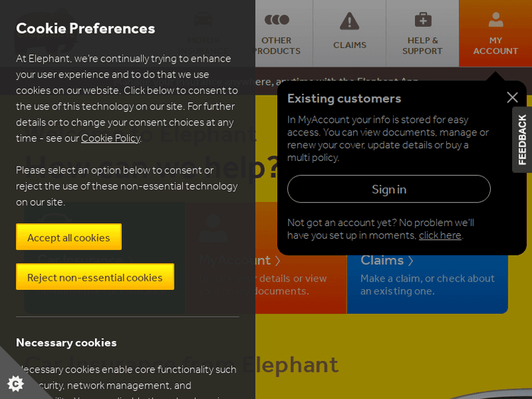The width and height of the screenshot is (532, 399).
Task: Click the Other Products circles icon
Action: [x=277, y=20]
